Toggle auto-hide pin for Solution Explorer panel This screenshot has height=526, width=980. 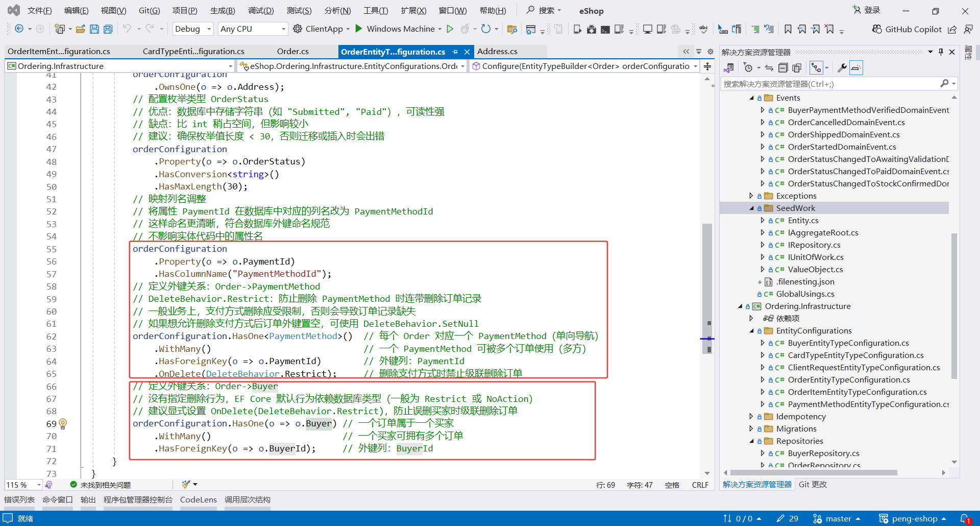tap(941, 52)
